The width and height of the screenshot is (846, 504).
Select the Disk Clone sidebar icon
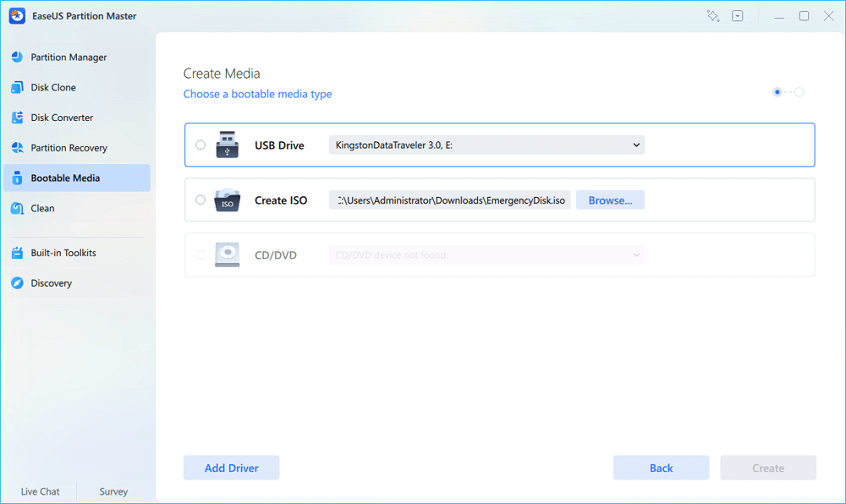pyautogui.click(x=17, y=87)
